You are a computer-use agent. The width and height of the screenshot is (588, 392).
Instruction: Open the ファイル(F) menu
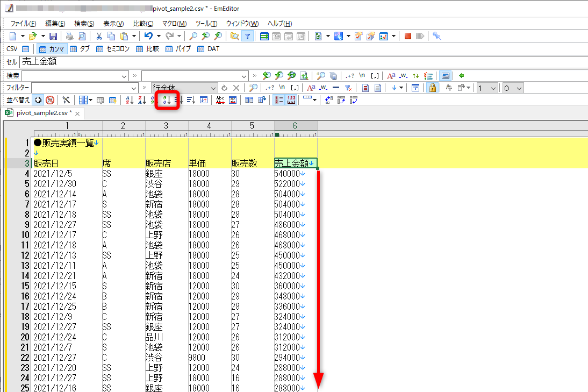[23, 24]
